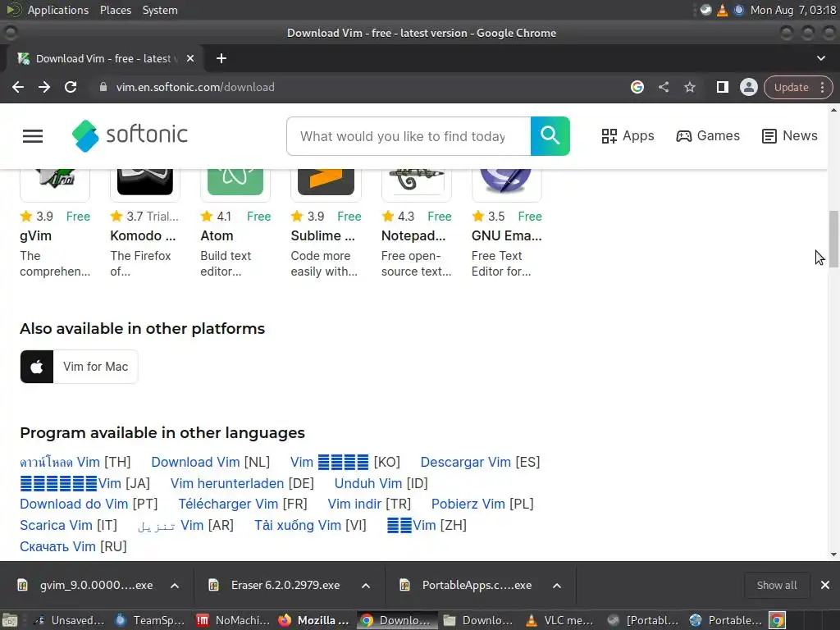The height and width of the screenshot is (630, 840).
Task: Open the Notepad app title
Action: click(413, 235)
